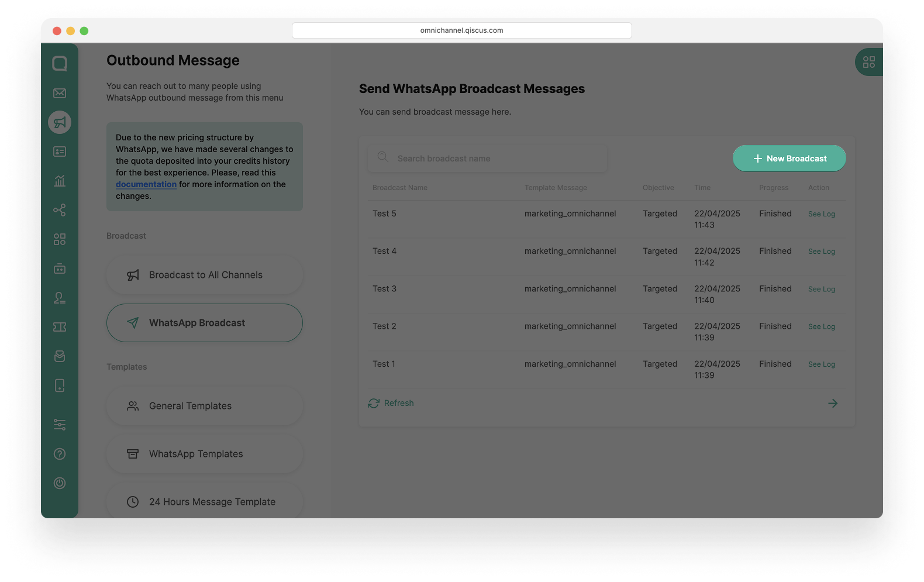
Task: Open See Log for Test 1
Action: coord(822,364)
